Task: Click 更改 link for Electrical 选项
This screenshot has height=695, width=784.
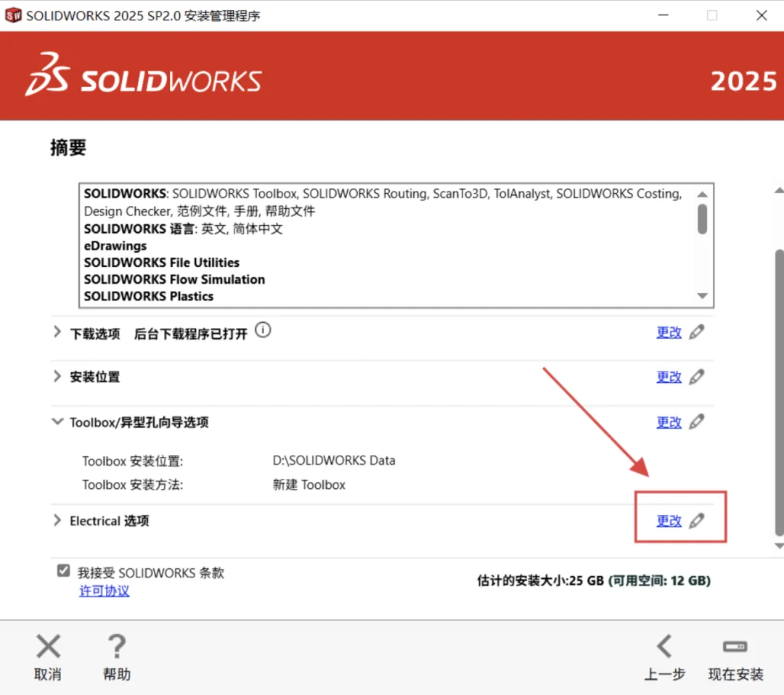Action: pyautogui.click(x=669, y=521)
